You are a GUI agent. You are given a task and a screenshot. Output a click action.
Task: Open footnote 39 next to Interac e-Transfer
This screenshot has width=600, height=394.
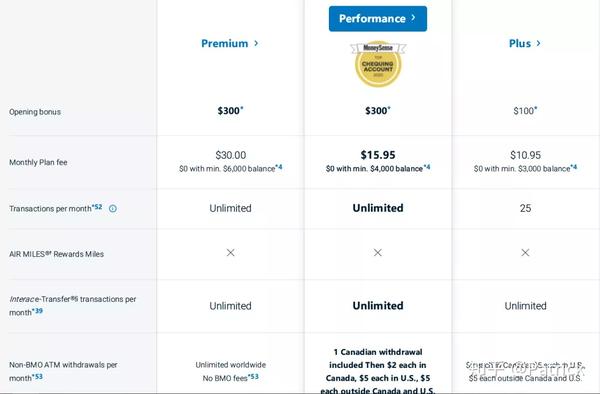tap(38, 311)
